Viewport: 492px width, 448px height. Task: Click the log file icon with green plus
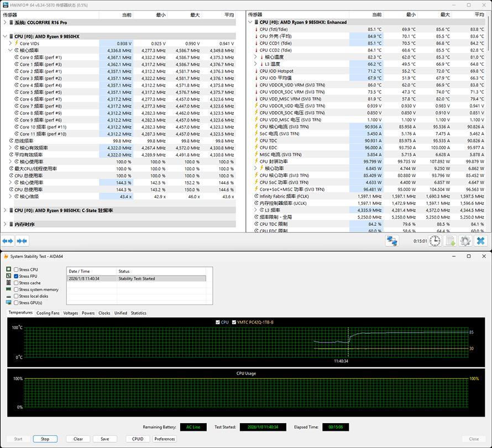450,241
